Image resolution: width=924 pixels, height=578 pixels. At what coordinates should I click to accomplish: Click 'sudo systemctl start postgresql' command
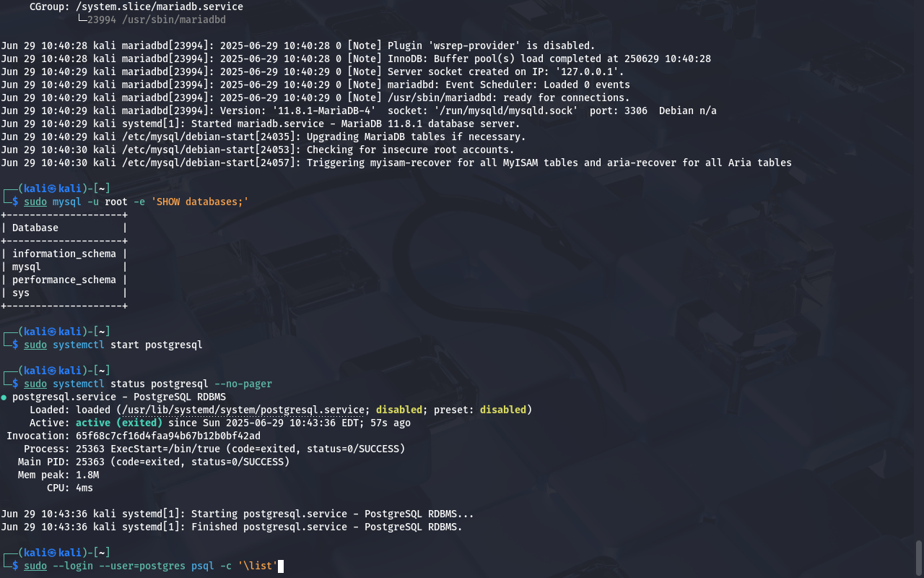pyautogui.click(x=113, y=345)
